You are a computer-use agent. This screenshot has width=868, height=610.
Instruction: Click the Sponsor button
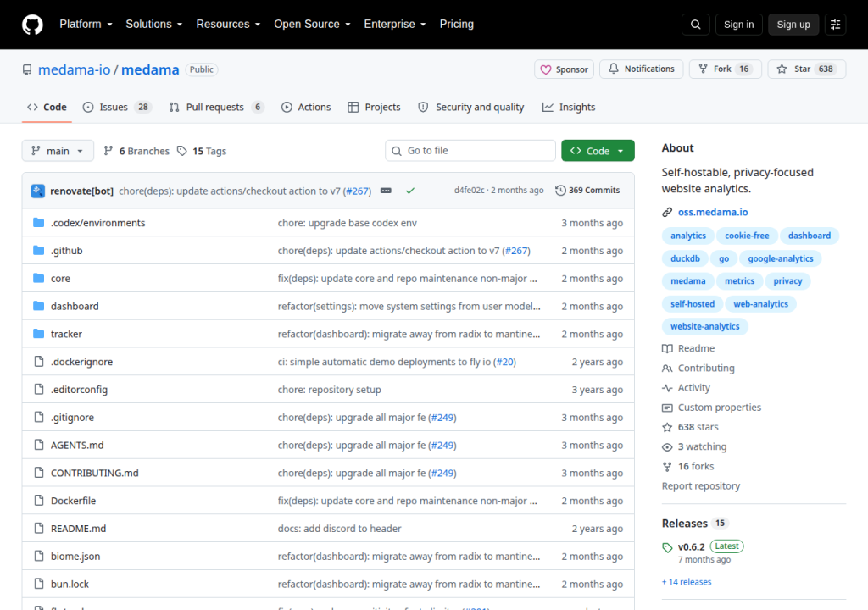[564, 69]
